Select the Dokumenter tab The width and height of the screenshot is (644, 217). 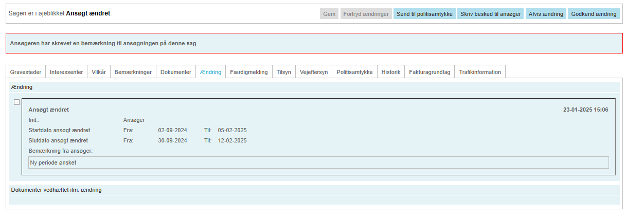coord(176,72)
